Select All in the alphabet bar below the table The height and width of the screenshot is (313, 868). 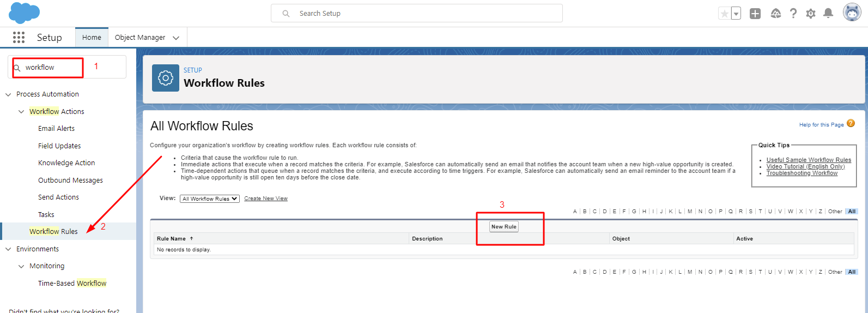(852, 272)
